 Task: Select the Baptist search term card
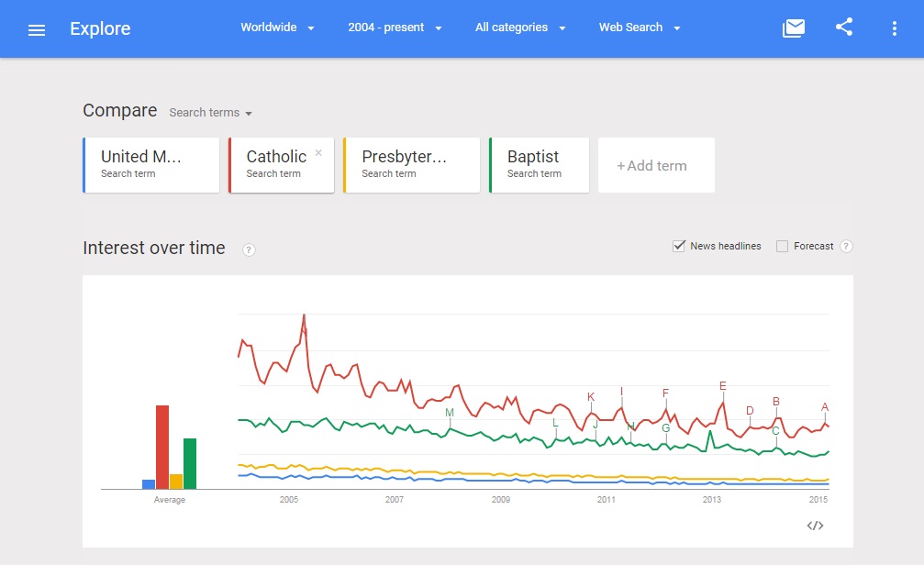(x=539, y=165)
